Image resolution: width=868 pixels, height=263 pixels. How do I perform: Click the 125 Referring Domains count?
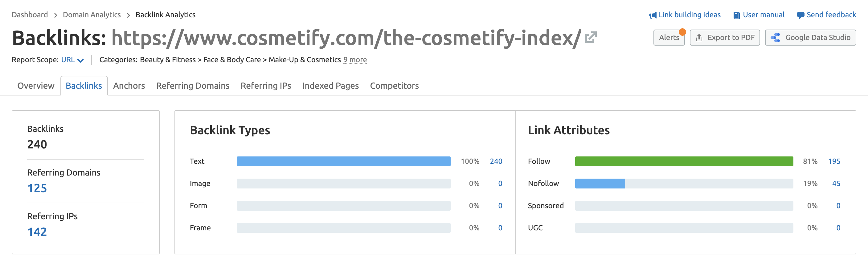point(37,188)
